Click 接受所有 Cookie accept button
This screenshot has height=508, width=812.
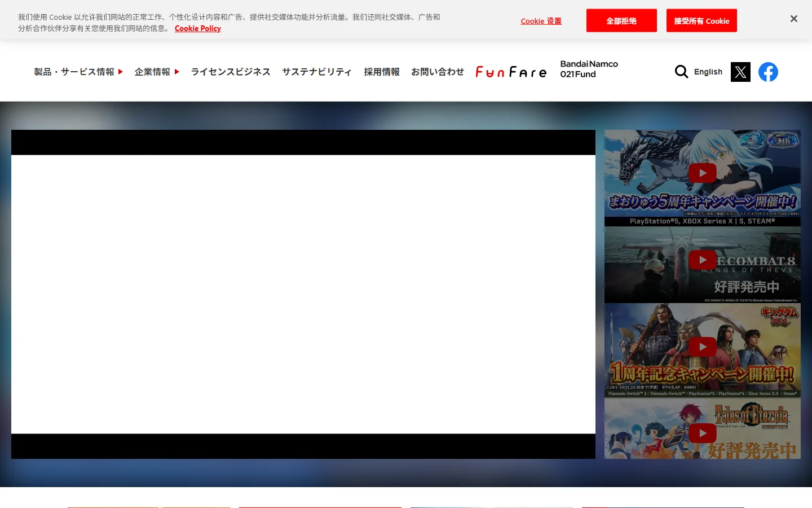(x=701, y=20)
